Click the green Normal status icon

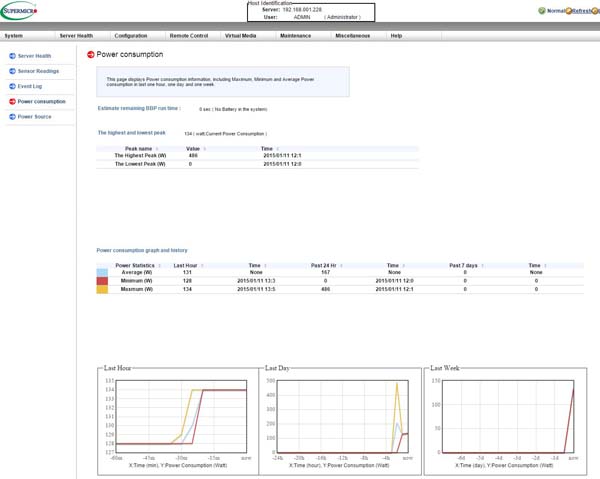coord(542,10)
